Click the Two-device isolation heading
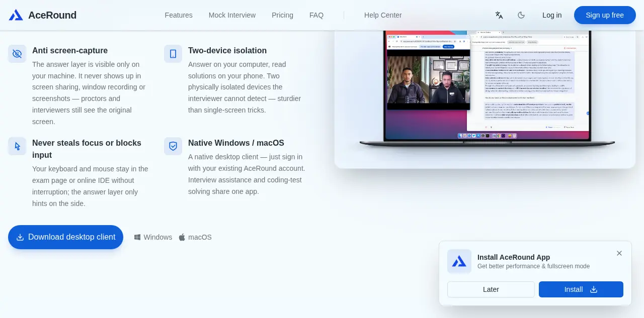644x318 pixels. (227, 50)
